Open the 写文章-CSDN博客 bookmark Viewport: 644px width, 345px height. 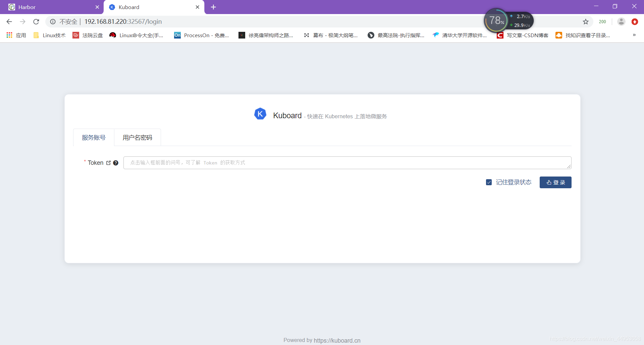click(523, 35)
